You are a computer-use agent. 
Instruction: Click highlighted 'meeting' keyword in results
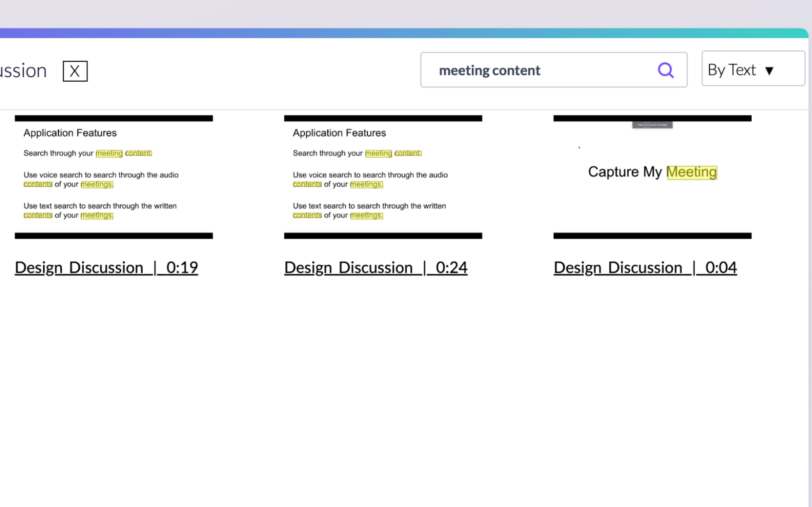click(x=108, y=153)
